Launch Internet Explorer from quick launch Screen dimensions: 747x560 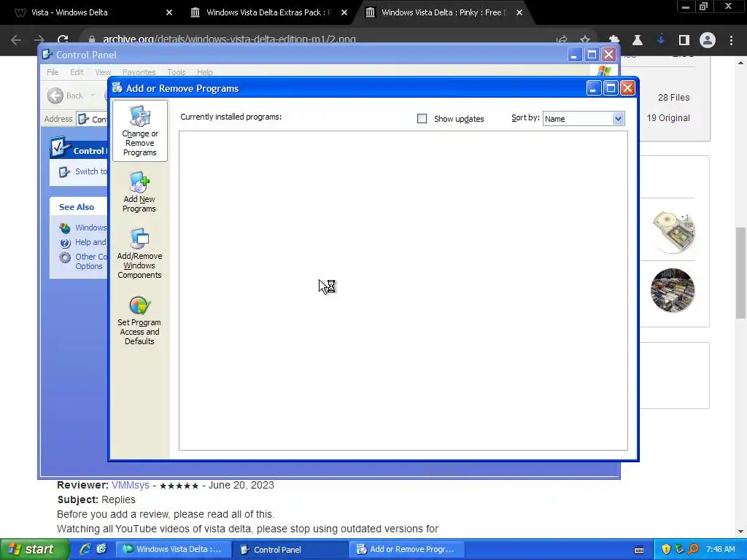point(85,549)
